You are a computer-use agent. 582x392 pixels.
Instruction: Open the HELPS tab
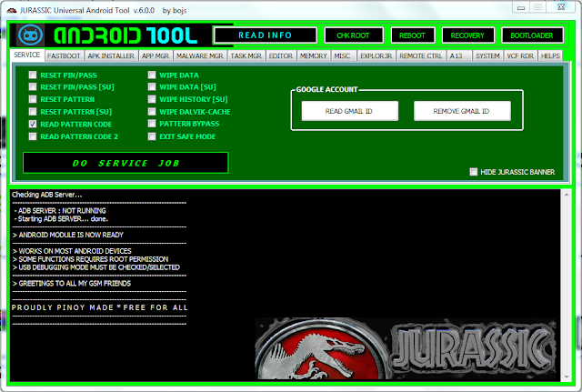click(x=550, y=55)
